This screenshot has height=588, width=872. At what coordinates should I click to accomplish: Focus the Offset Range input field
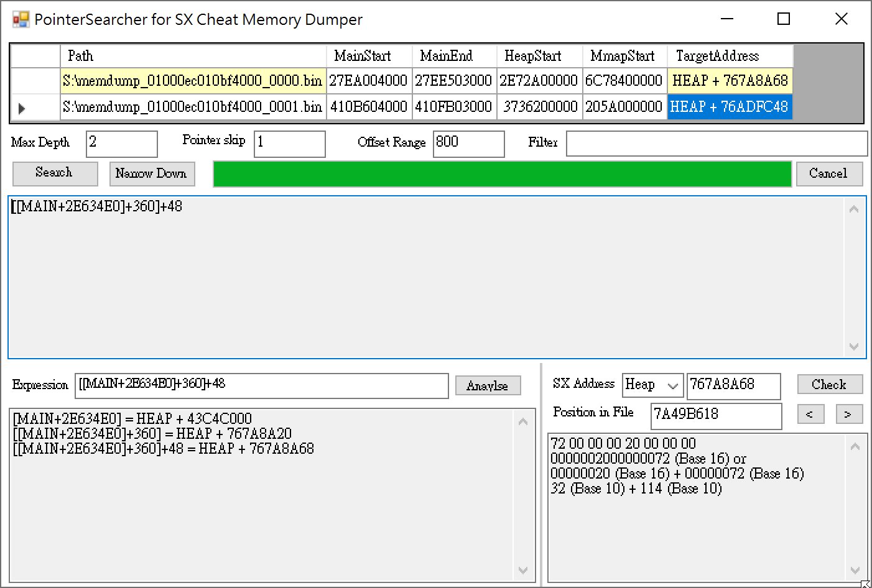[469, 144]
